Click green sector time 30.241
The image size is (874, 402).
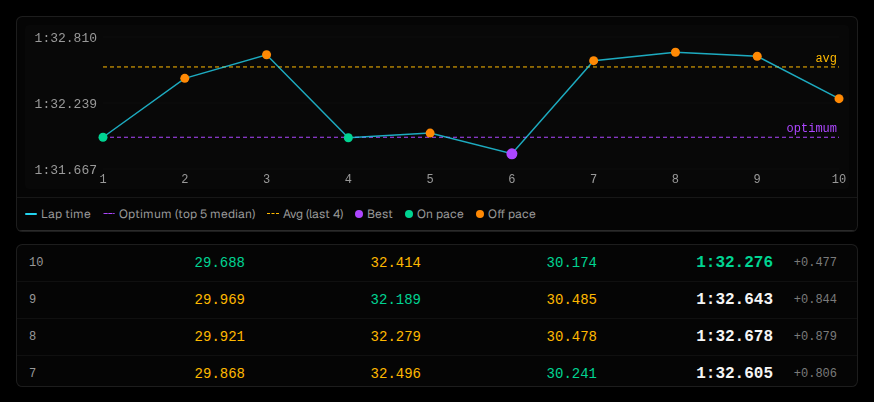[x=572, y=374]
